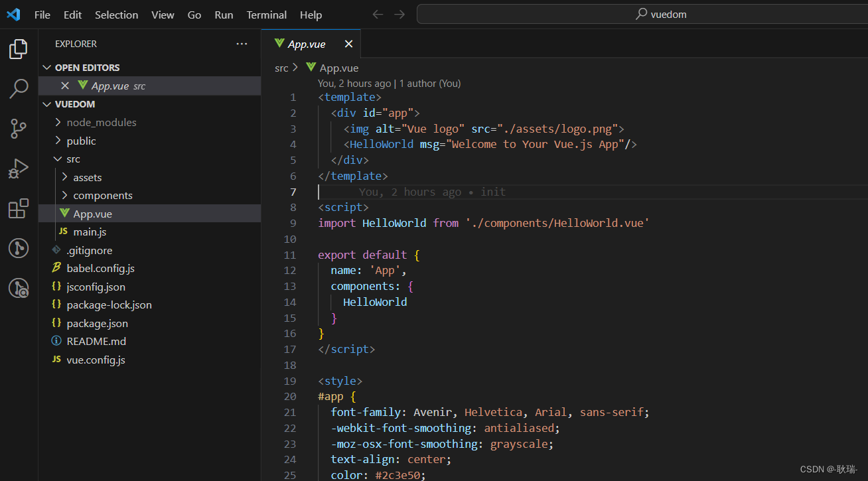Click src in the breadcrumb bar
Viewport: 868px width, 481px height.
click(x=281, y=67)
